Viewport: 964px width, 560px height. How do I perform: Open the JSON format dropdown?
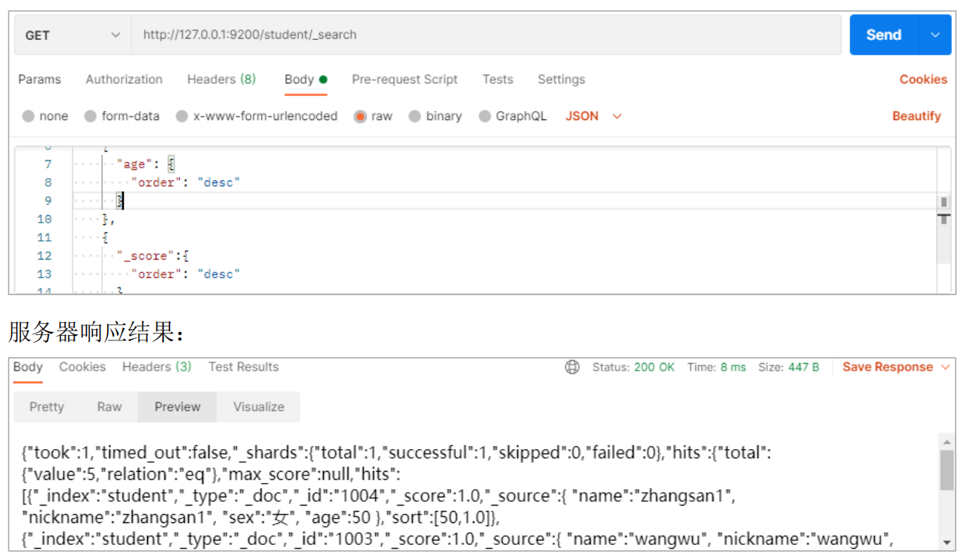(593, 116)
